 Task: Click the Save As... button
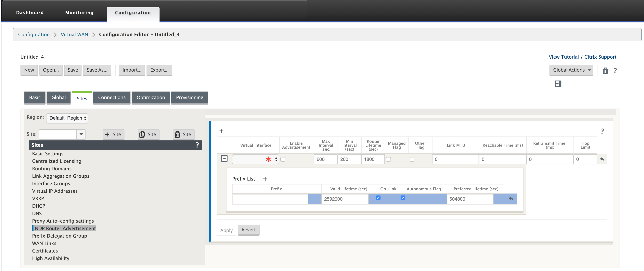point(97,70)
